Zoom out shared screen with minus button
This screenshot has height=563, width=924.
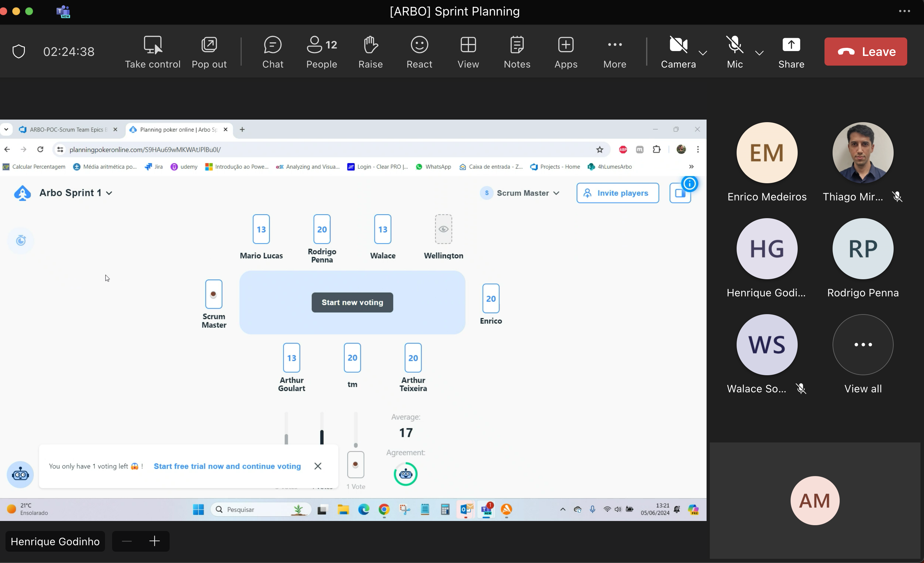click(127, 541)
